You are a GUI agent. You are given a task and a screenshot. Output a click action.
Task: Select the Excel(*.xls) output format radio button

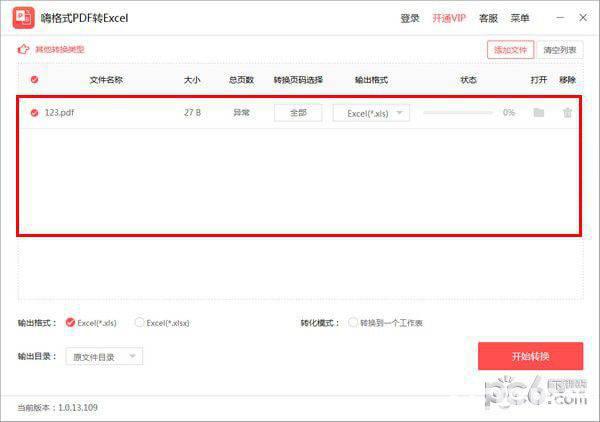[x=70, y=323]
